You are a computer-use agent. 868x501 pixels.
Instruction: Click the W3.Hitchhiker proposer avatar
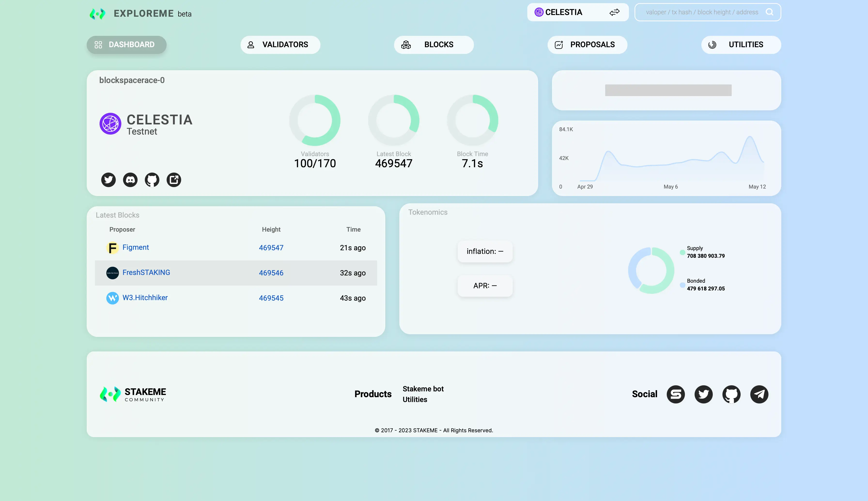pyautogui.click(x=112, y=298)
